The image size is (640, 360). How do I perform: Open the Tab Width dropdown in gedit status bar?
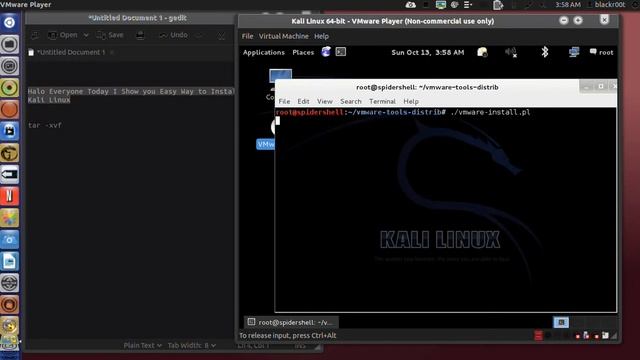(191, 346)
